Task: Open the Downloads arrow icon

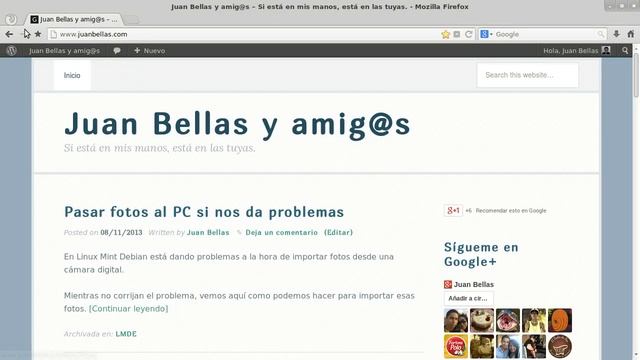Action: coord(616,34)
